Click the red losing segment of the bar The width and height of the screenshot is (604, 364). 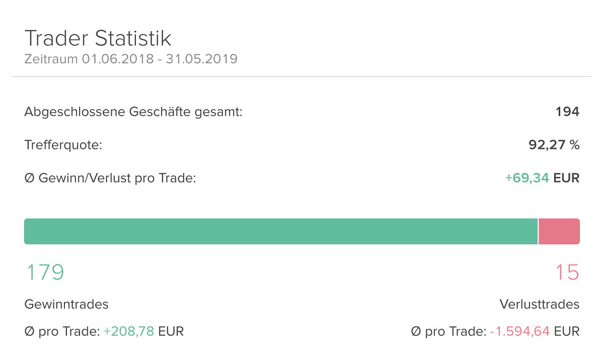point(559,231)
